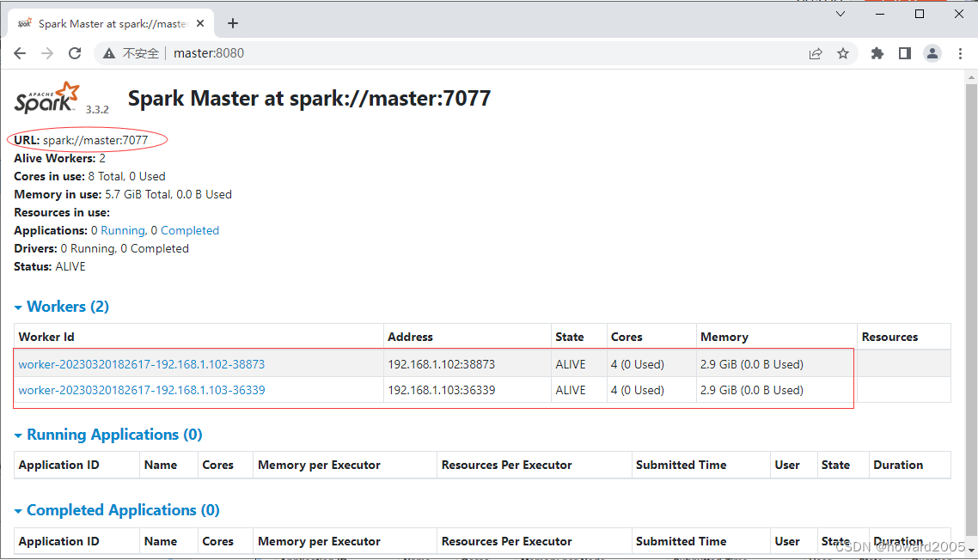Click the Memory in use line

pos(123,195)
